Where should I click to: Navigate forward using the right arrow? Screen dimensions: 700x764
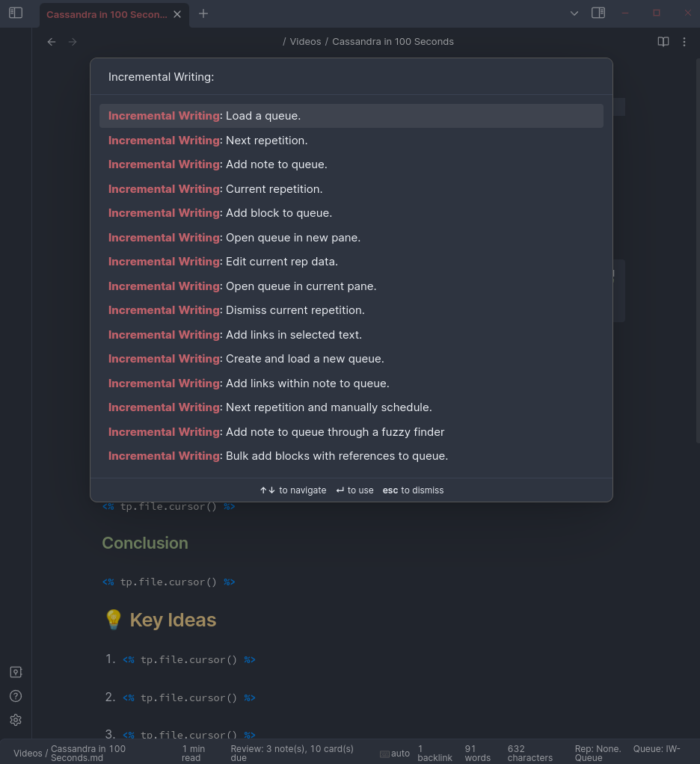point(72,41)
